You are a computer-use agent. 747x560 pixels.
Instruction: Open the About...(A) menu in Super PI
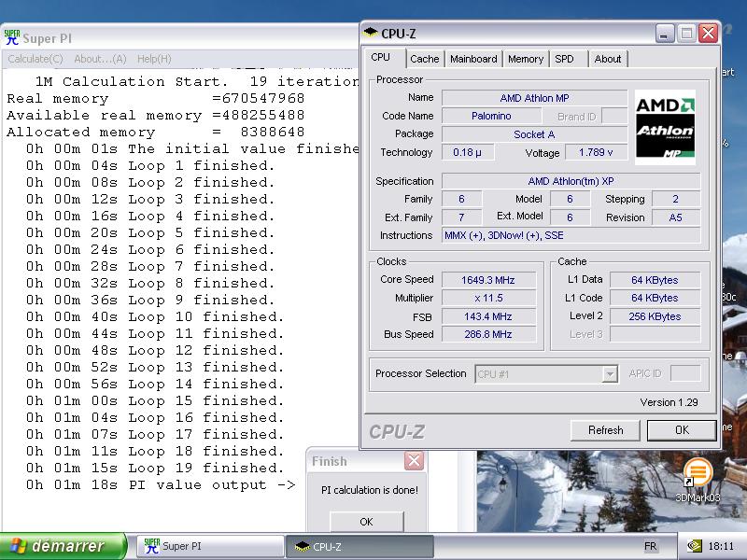point(100,59)
